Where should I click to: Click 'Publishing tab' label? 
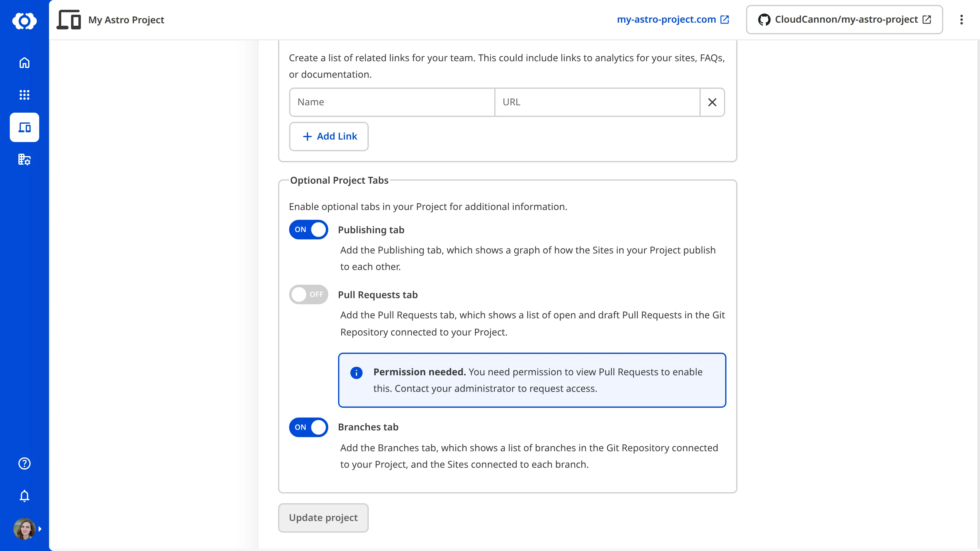(x=371, y=230)
